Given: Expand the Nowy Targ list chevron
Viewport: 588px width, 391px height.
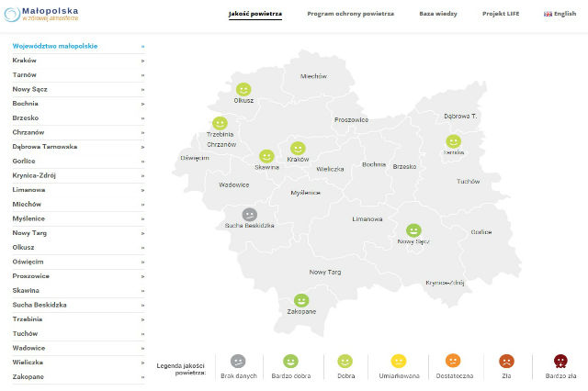Looking at the screenshot, I should pos(142,233).
